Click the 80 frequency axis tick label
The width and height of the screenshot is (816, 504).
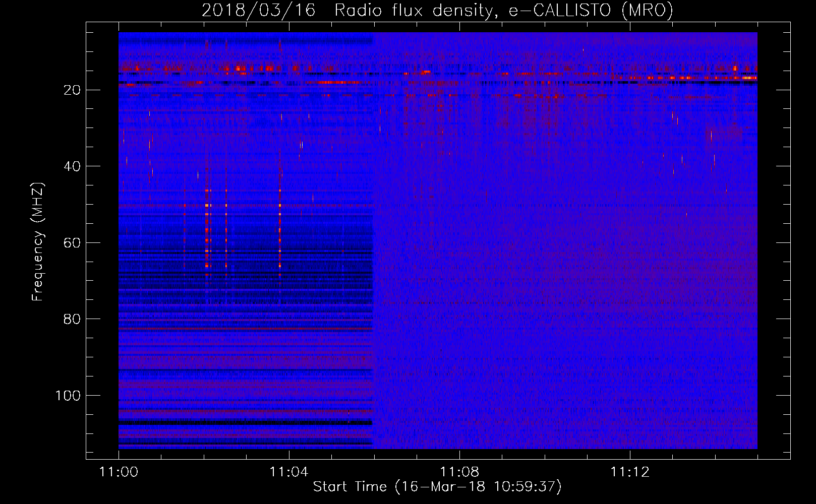click(73, 319)
